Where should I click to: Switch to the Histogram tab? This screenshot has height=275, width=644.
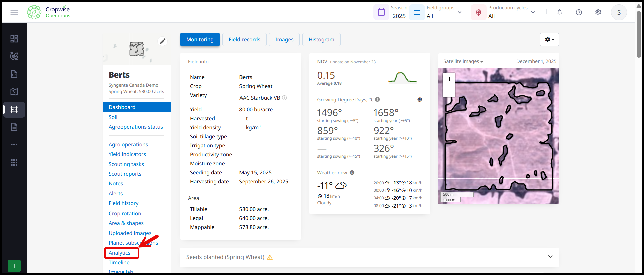tap(321, 39)
